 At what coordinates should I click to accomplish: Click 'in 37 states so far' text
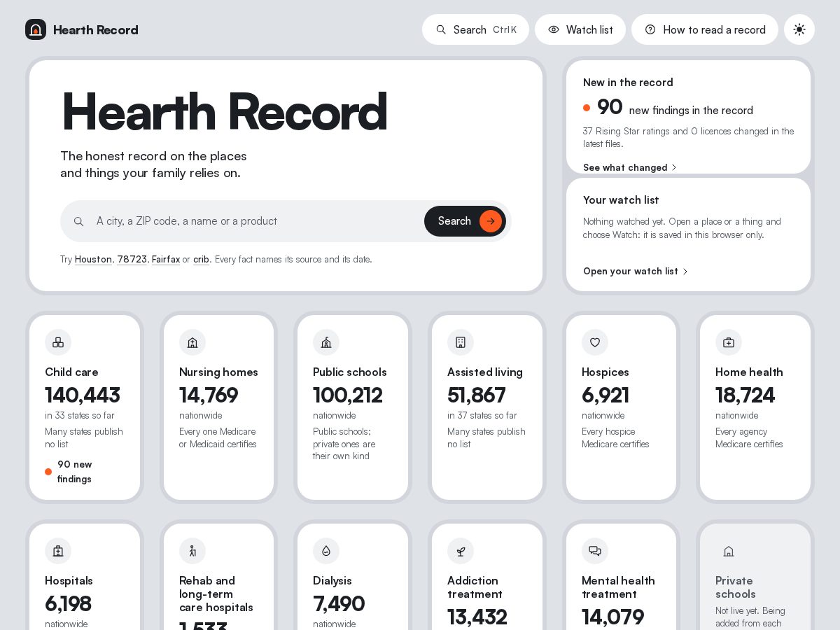482,415
